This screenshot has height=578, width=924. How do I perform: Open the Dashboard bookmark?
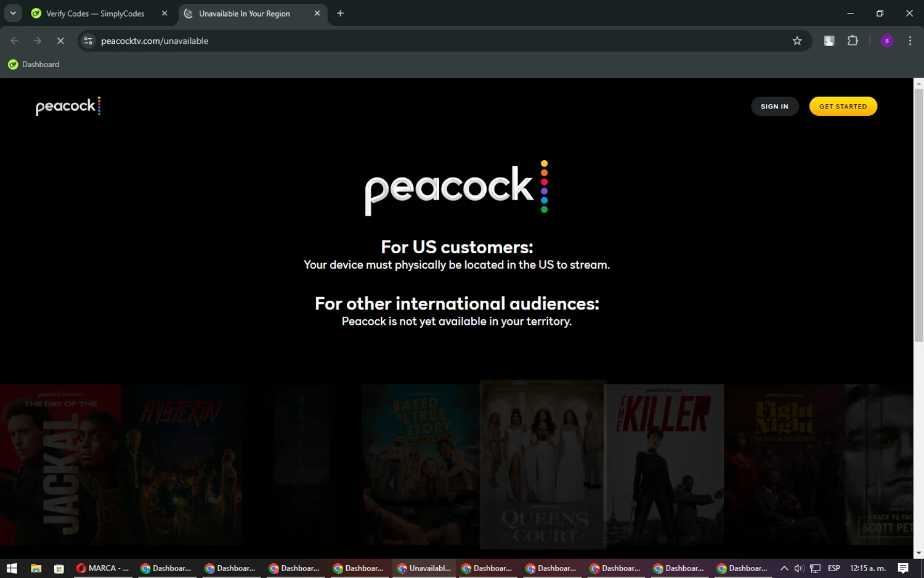(34, 64)
